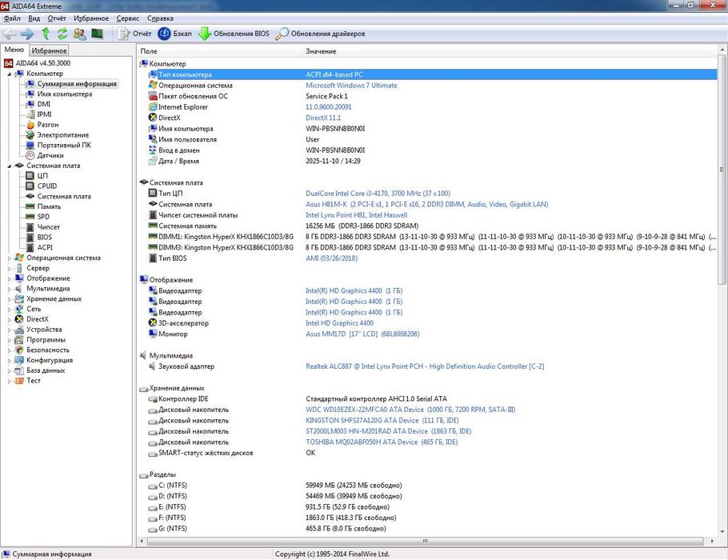This screenshot has width=728, height=560.
Task: Open the Asus H81M-K motherboard link
Action: pyautogui.click(x=426, y=204)
